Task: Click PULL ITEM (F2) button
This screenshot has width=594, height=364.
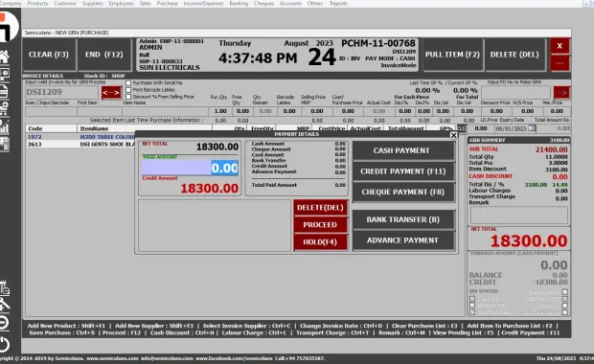Action: (452, 55)
